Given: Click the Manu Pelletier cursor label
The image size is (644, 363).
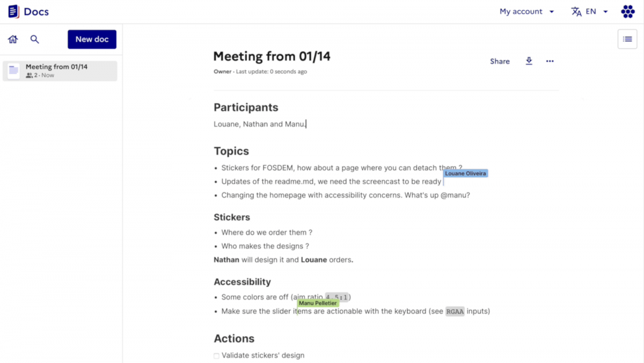Looking at the screenshot, I should click(x=318, y=303).
